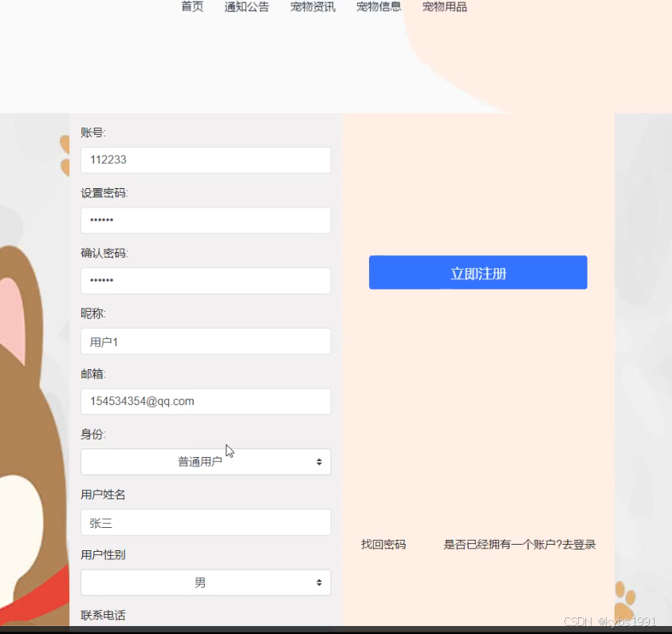672x634 pixels.
Task: Click the 用户姓名 field with 张三
Action: [206, 522]
